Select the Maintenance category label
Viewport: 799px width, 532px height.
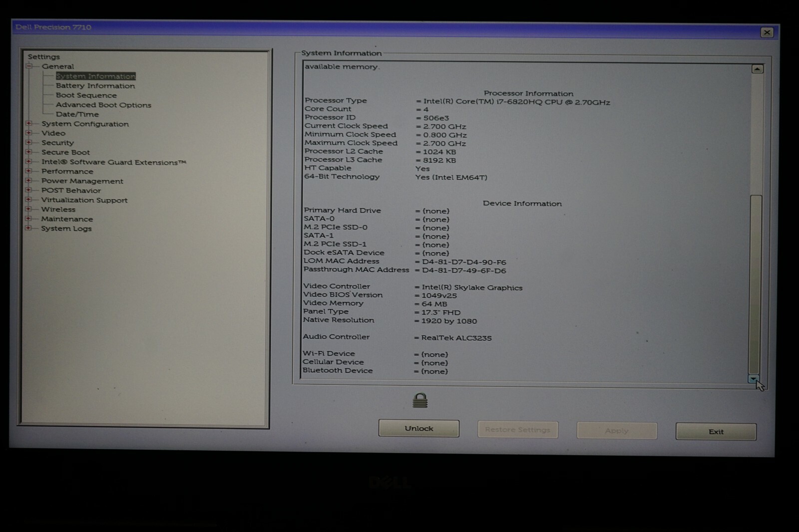[x=67, y=219]
